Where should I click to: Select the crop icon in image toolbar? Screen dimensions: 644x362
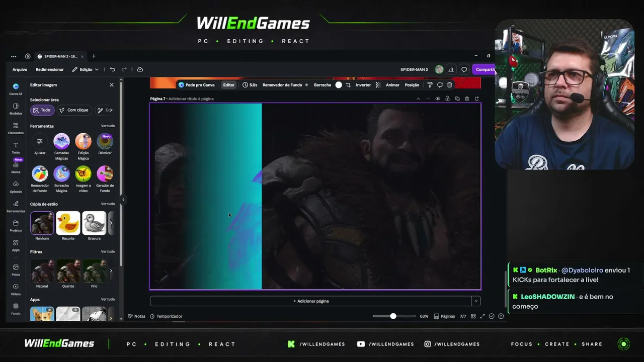[x=348, y=85]
